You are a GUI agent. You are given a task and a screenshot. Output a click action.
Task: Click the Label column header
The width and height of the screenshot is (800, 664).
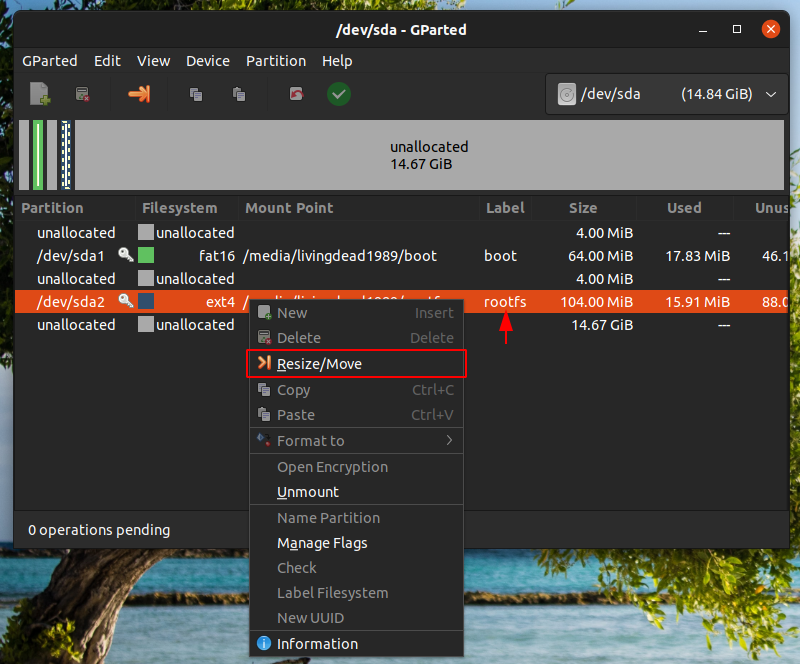coord(505,208)
